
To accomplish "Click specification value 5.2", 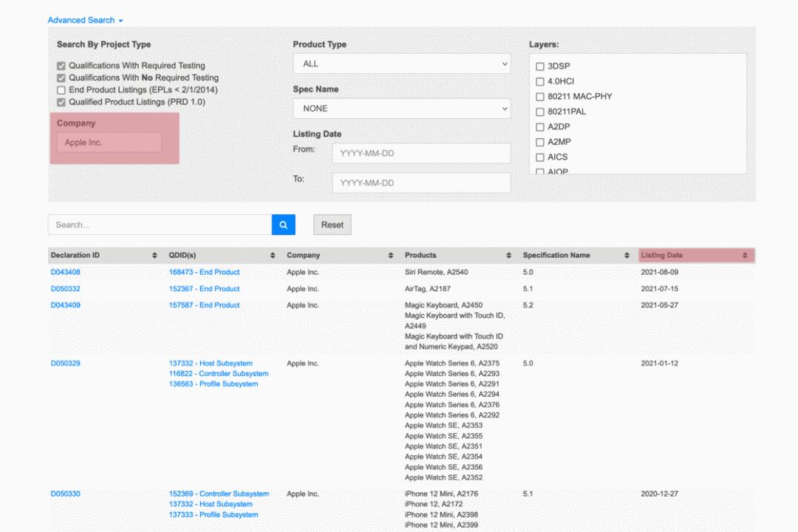I will coord(528,305).
